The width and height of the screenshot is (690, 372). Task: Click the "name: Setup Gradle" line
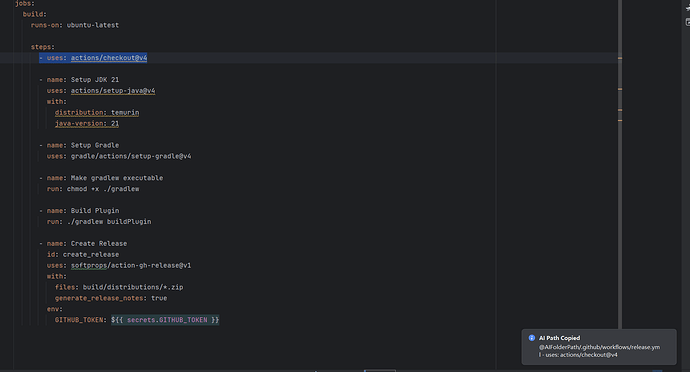point(83,145)
